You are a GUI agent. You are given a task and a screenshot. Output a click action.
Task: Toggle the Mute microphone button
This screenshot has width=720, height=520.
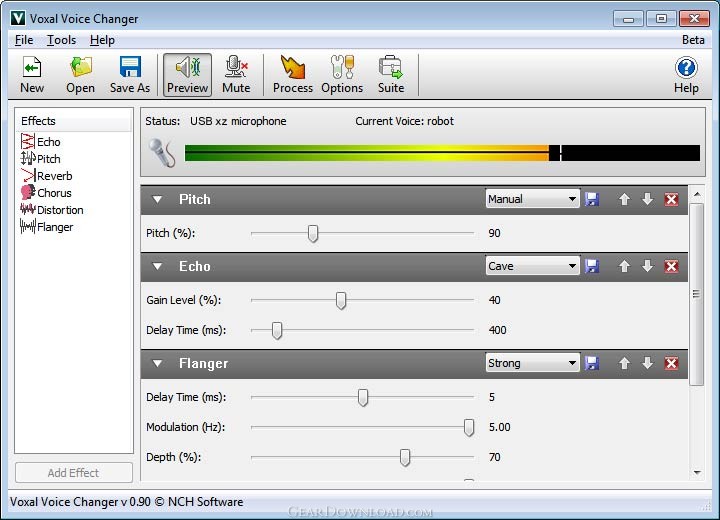[x=236, y=75]
